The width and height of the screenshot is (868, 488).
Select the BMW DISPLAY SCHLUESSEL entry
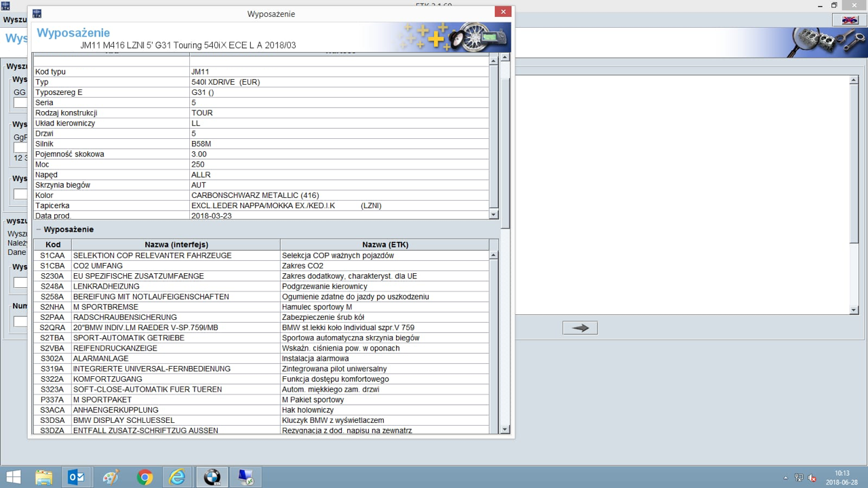pyautogui.click(x=123, y=420)
